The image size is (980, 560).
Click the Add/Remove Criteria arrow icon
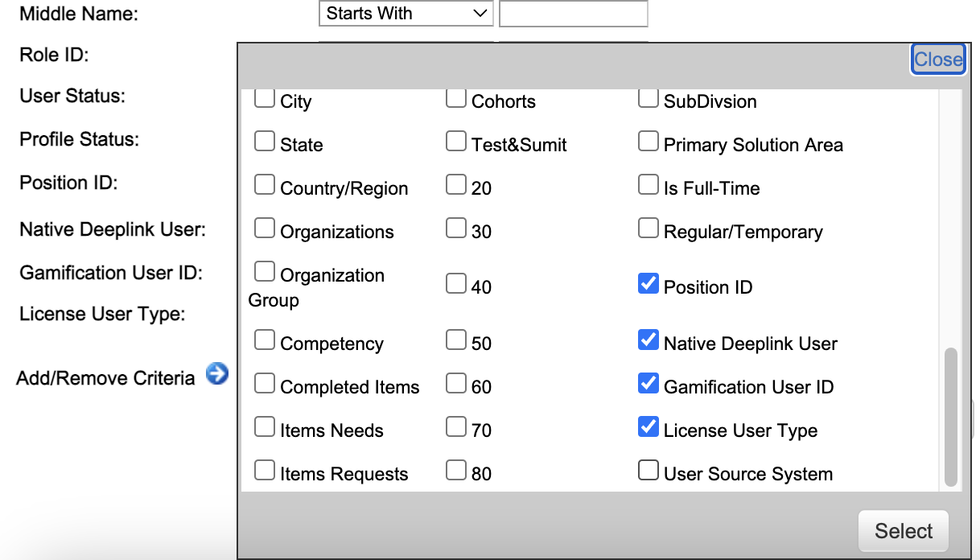pos(217,374)
